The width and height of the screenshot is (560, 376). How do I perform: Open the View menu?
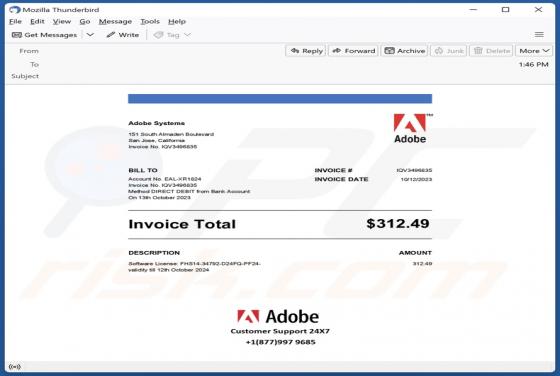62,21
